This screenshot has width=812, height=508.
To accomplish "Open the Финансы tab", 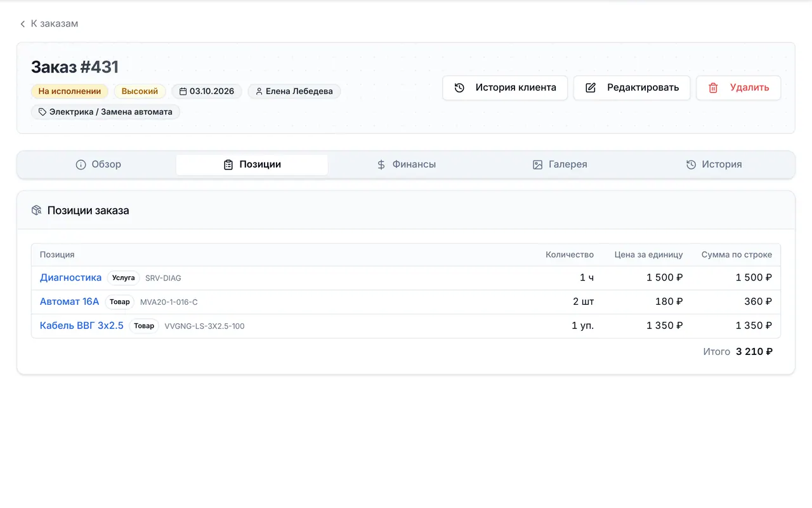I will [406, 164].
